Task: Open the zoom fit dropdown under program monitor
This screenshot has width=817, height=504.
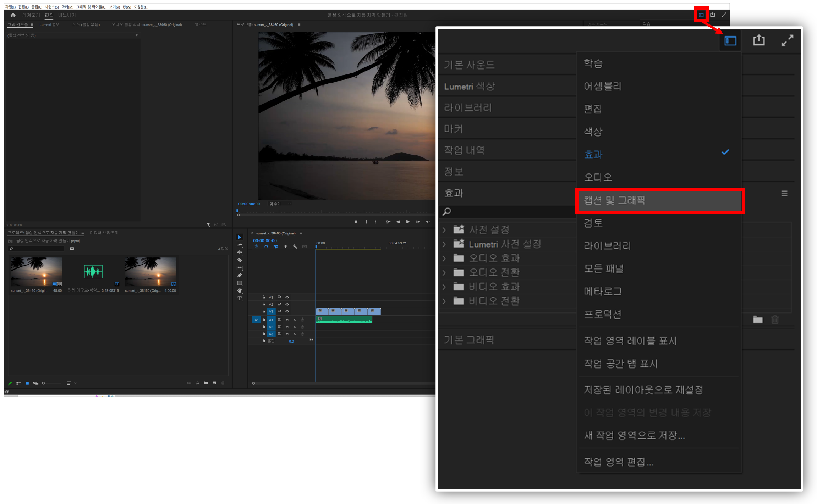Action: 280,204
